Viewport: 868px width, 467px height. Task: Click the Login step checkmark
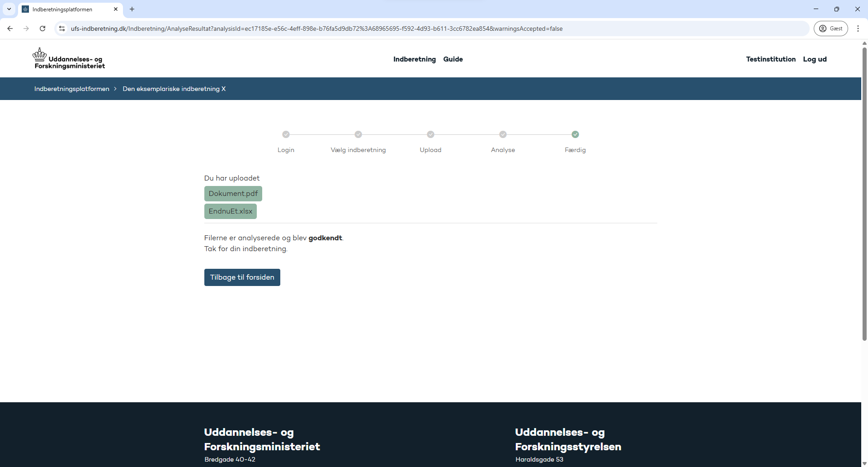[x=286, y=134]
